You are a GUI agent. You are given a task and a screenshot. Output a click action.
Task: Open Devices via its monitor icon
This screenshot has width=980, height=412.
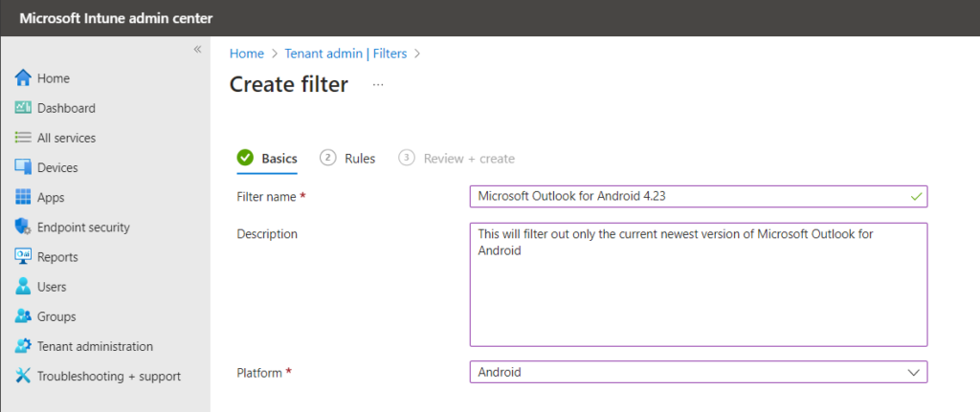click(23, 167)
